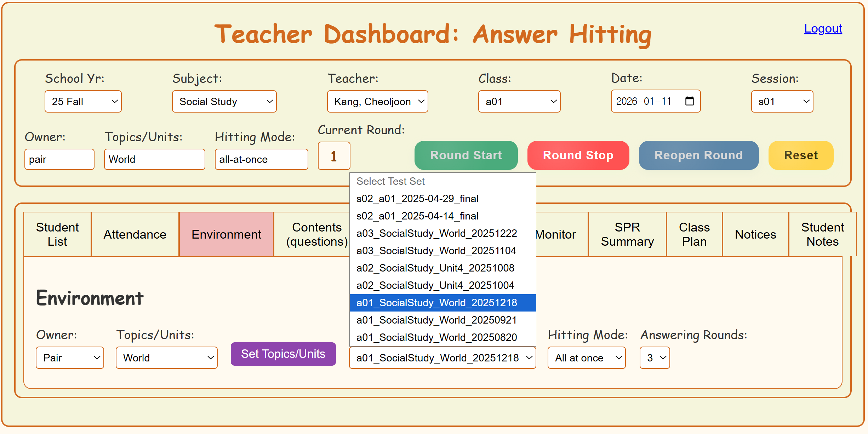
Task: Expand the School Yr dropdown
Action: [83, 102]
